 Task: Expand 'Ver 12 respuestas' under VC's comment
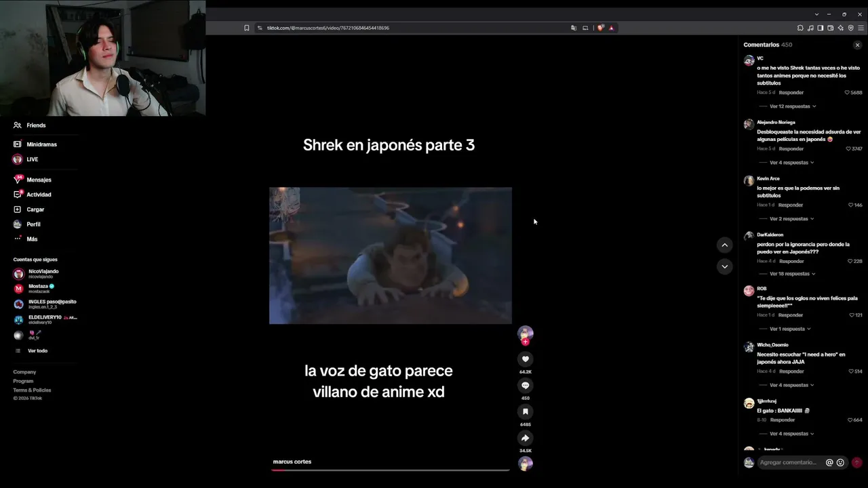[x=793, y=106]
